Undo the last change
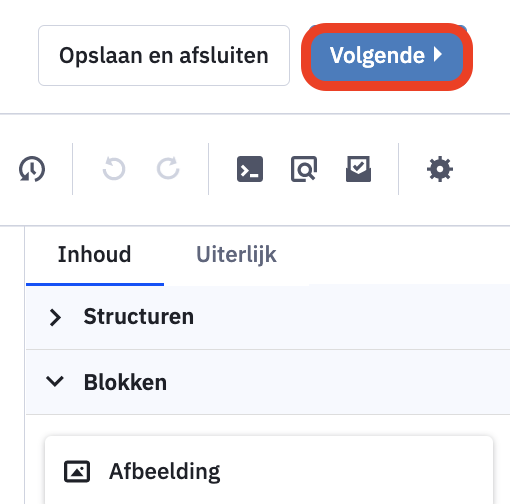 tap(114, 169)
